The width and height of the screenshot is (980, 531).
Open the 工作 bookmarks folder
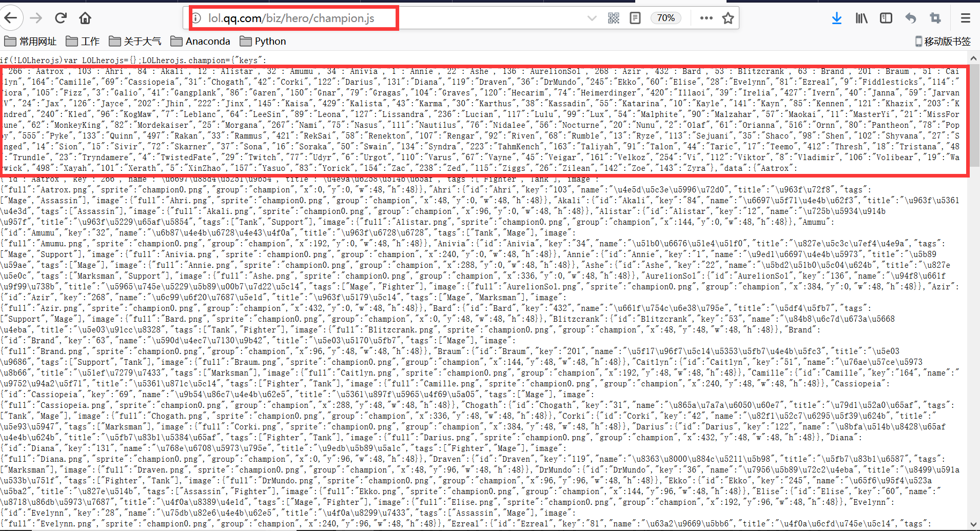(83, 41)
